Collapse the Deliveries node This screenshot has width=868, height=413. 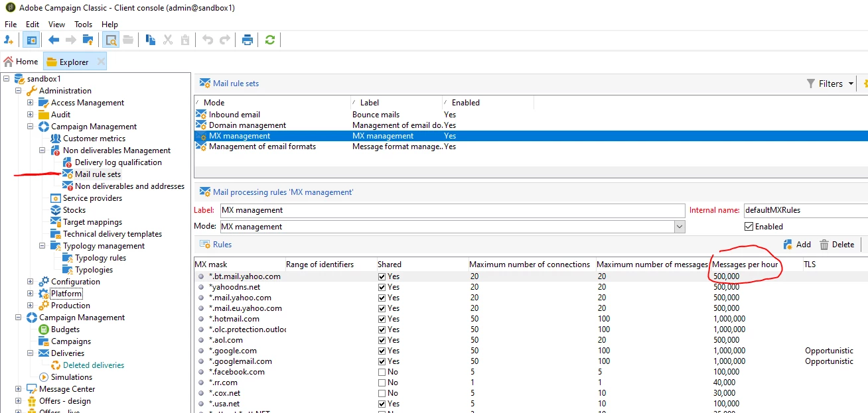point(31,353)
